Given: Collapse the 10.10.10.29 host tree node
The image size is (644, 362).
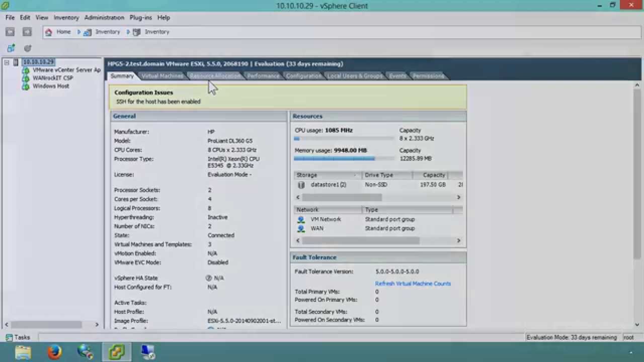Looking at the screenshot, I should (x=7, y=62).
